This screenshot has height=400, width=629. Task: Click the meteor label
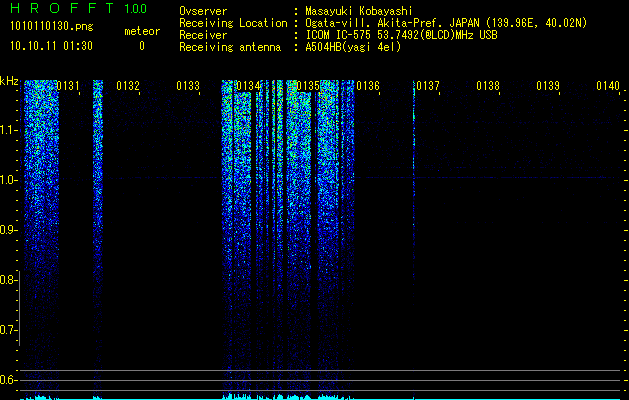point(142,31)
